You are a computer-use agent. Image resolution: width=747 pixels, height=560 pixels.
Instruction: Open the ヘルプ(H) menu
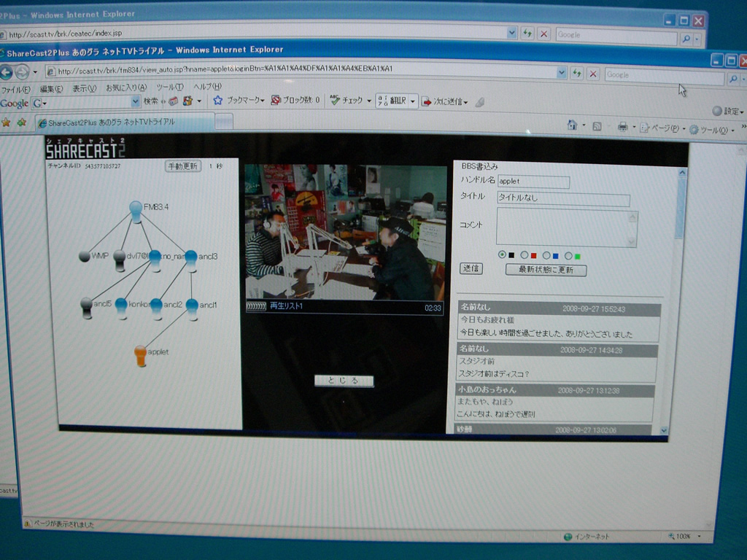207,87
